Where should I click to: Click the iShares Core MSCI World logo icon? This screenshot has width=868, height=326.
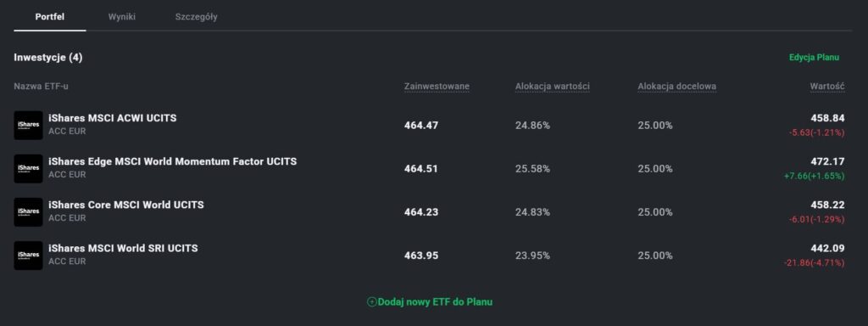[x=28, y=211]
